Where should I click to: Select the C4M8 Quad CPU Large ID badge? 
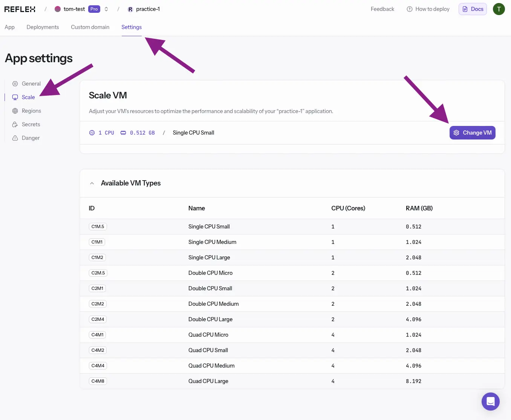tap(98, 381)
